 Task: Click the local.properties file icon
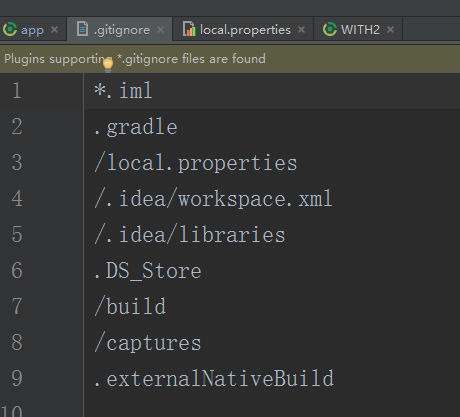pyautogui.click(x=189, y=29)
